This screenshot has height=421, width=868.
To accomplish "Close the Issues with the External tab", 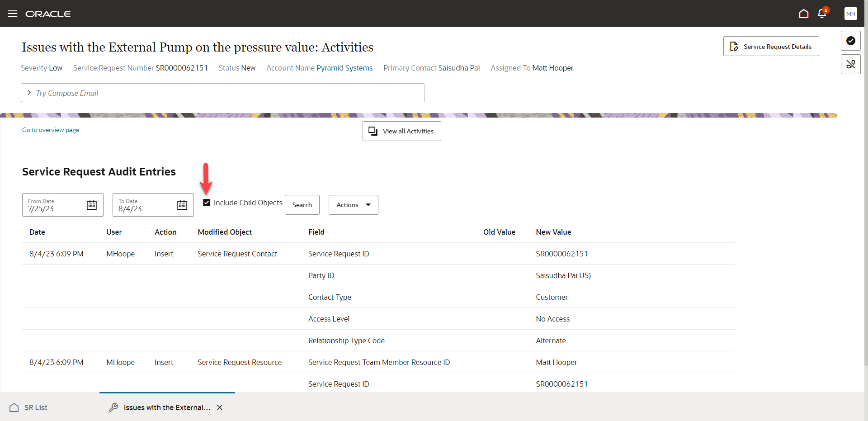I will pyautogui.click(x=220, y=407).
